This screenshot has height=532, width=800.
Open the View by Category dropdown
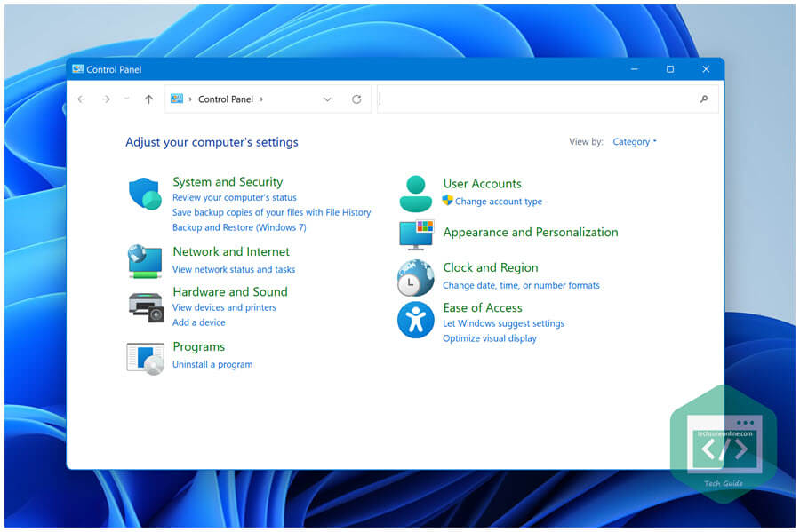(x=635, y=142)
